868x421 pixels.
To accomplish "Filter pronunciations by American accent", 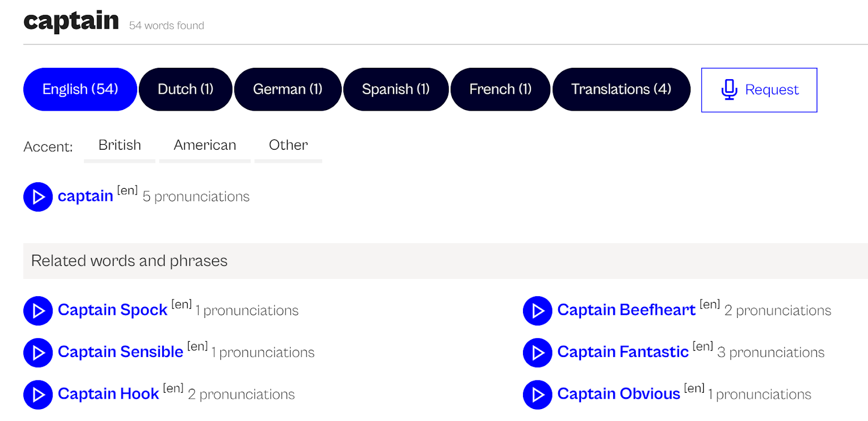I will click(x=205, y=145).
